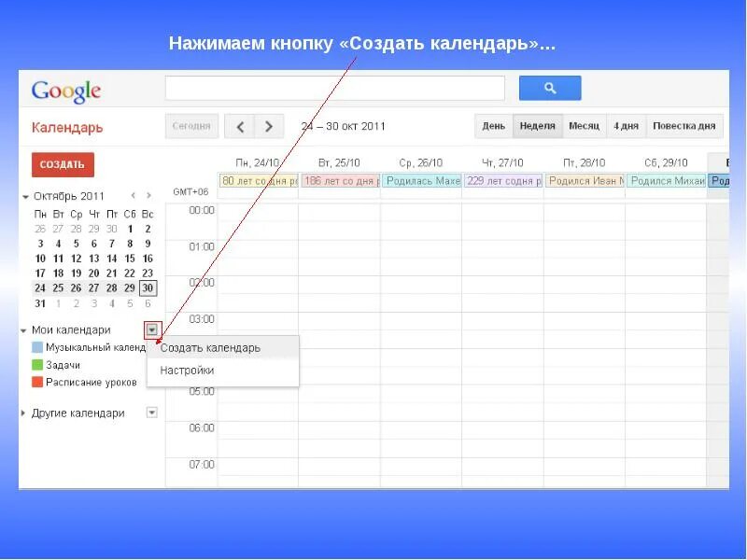
Task: Open Other calendars dropdown arrow
Action: pos(151,413)
